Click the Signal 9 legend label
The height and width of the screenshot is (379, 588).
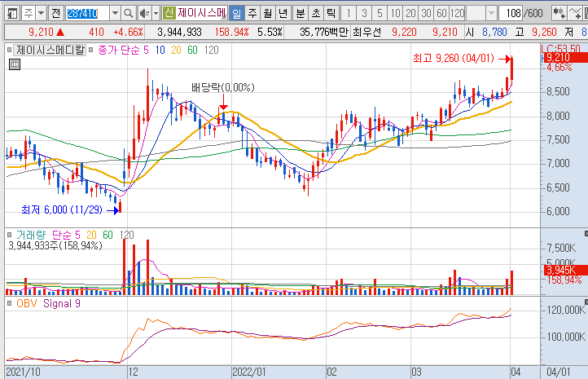coord(62,303)
